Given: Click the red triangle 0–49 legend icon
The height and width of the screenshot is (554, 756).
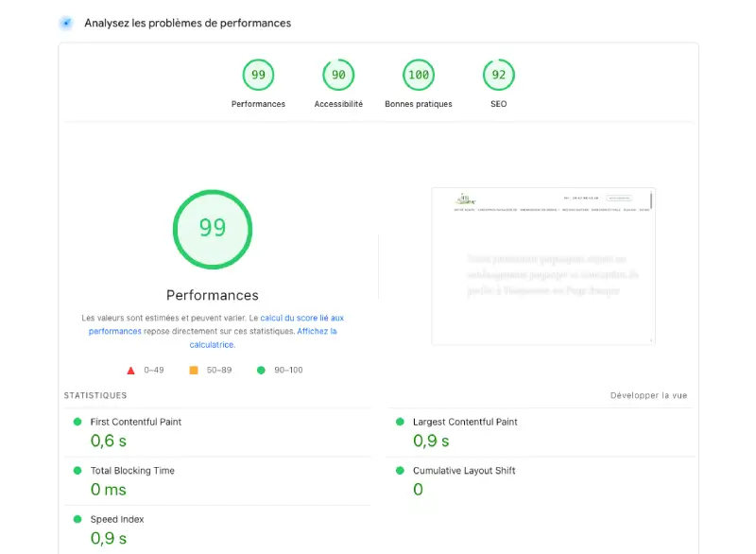Looking at the screenshot, I should coord(131,370).
